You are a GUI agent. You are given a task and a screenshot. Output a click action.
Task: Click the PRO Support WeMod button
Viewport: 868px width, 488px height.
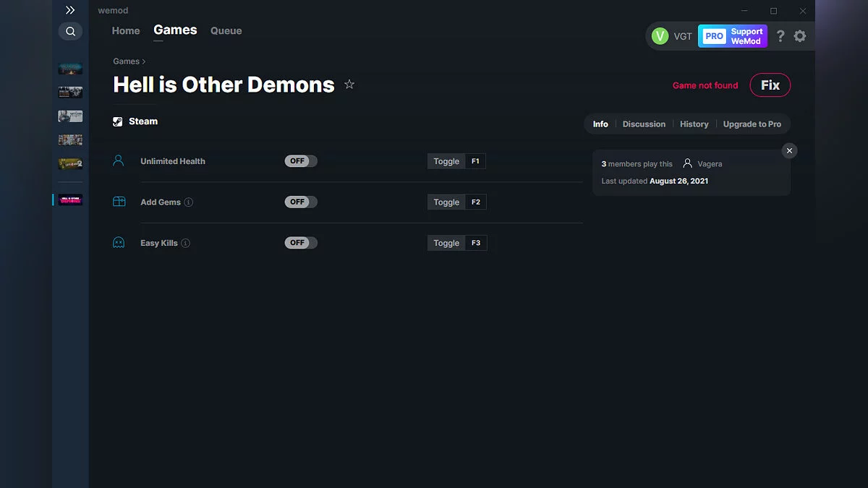(x=733, y=36)
